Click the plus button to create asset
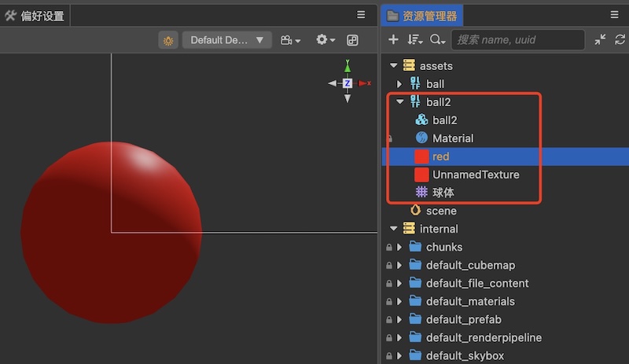Screen dimensions: 629x364 pos(393,39)
